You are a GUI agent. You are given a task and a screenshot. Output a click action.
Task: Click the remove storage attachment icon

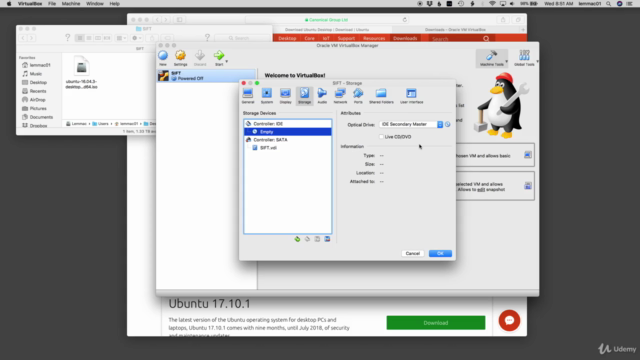click(327, 239)
